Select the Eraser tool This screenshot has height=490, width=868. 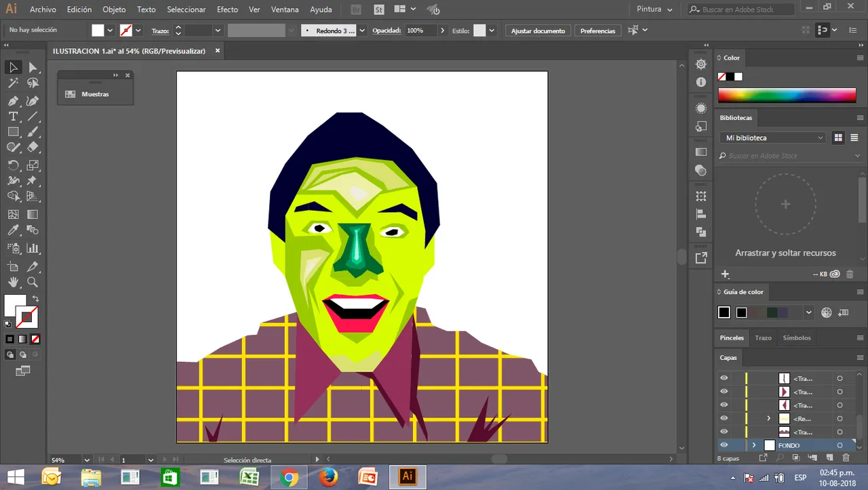pyautogui.click(x=33, y=147)
